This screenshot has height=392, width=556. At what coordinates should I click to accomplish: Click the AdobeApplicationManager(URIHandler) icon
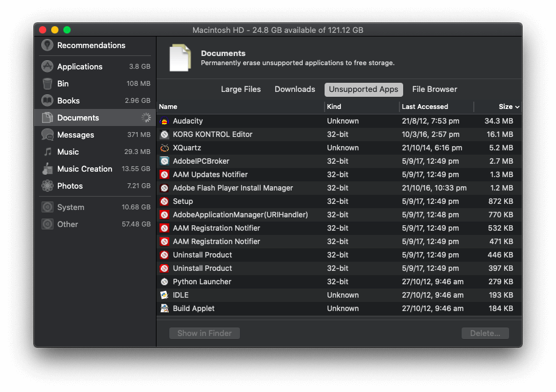point(164,215)
